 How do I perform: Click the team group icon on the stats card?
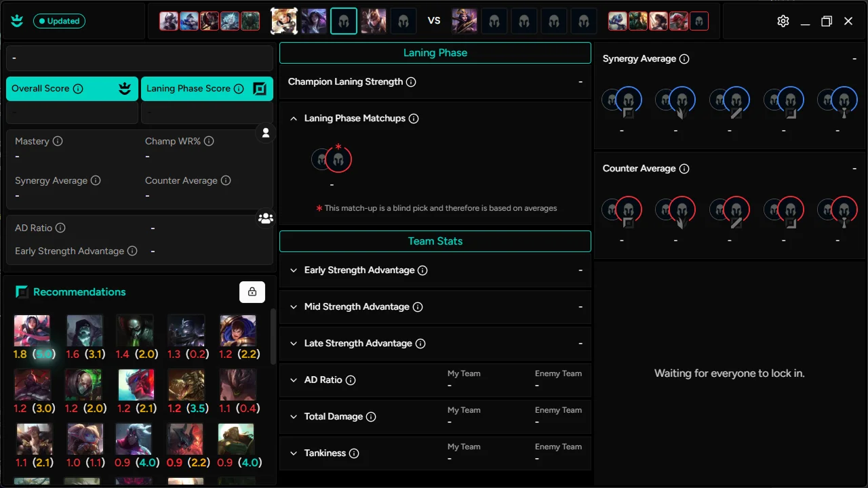(x=265, y=218)
